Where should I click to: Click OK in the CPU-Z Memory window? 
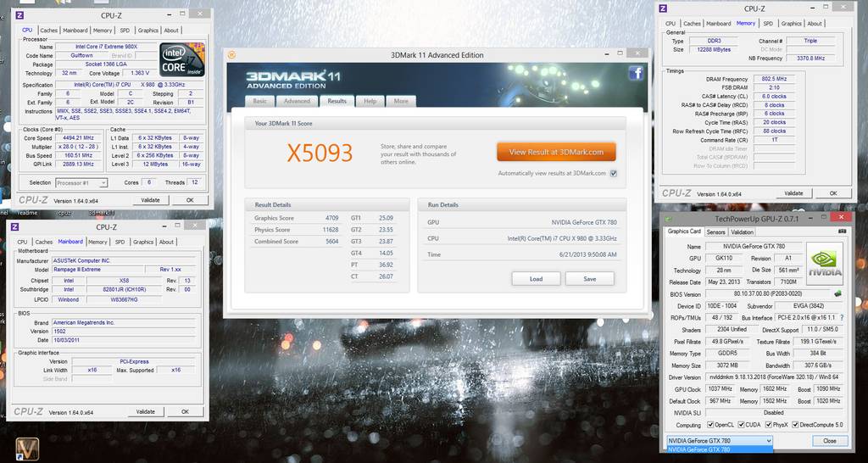tap(833, 193)
